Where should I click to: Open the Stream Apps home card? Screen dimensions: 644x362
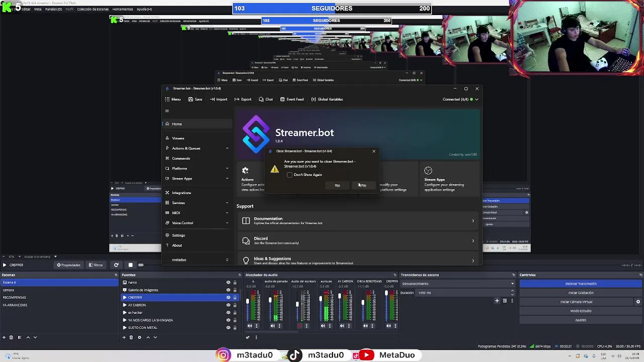tap(449, 179)
